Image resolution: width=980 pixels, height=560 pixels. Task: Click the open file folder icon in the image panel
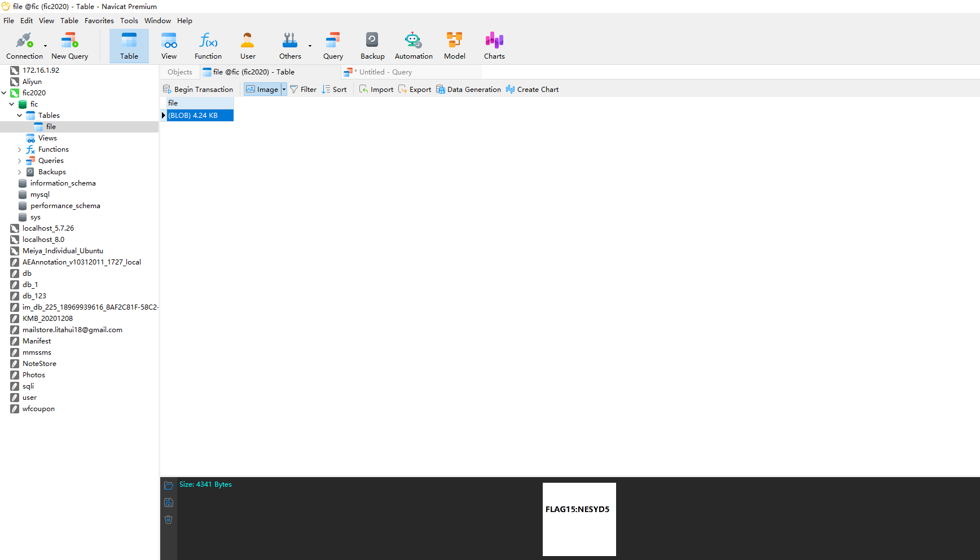(169, 486)
